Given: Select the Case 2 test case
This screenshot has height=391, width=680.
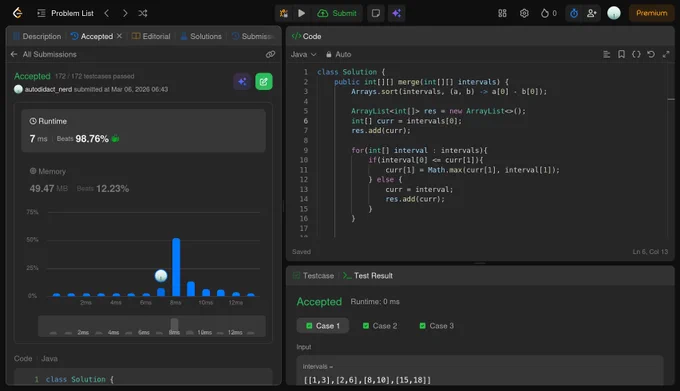Looking at the screenshot, I should pyautogui.click(x=379, y=326).
